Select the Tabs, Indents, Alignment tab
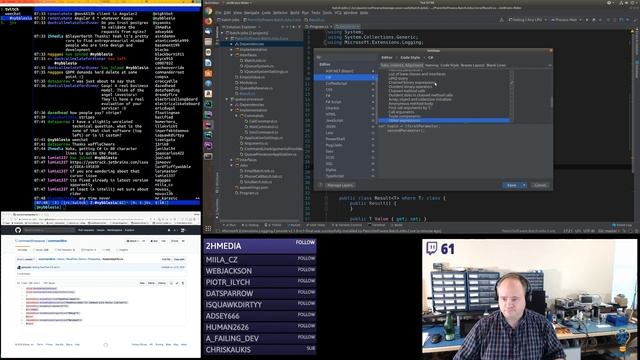640x360 pixels. [402, 65]
